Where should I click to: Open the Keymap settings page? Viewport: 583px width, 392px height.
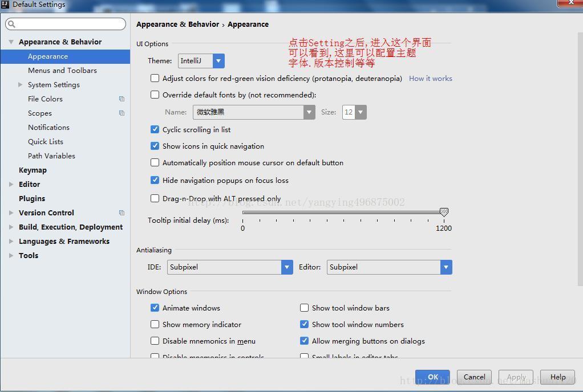point(33,170)
